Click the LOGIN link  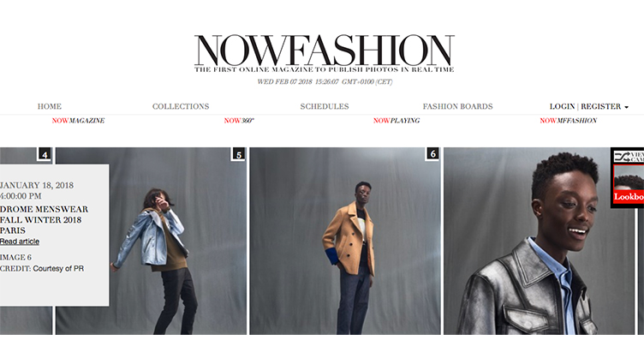coord(562,106)
